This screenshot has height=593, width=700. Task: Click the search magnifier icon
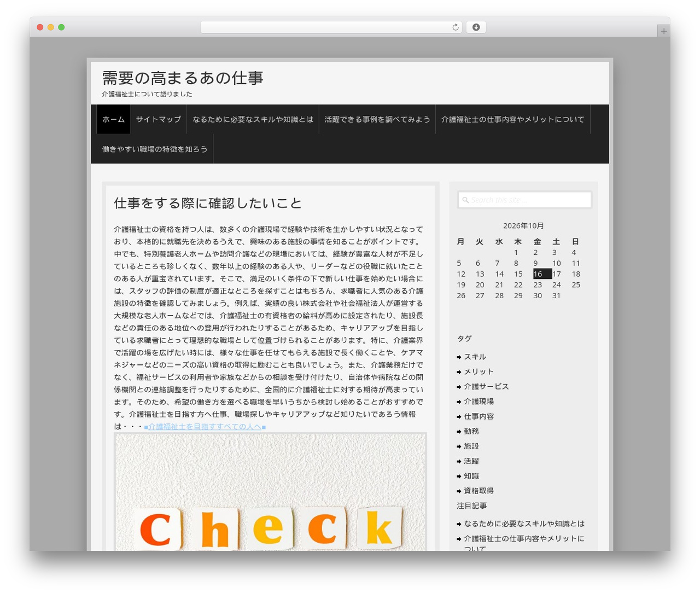(x=465, y=200)
